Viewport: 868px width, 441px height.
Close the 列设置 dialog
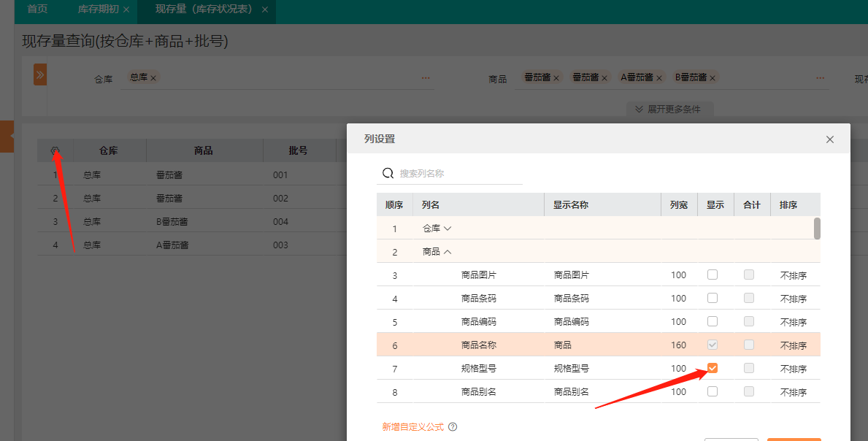[830, 139]
